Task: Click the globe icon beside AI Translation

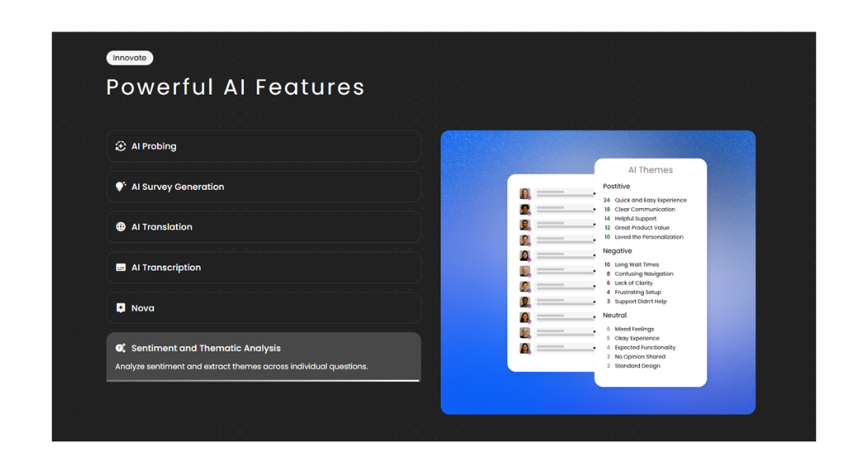Action: [x=120, y=227]
